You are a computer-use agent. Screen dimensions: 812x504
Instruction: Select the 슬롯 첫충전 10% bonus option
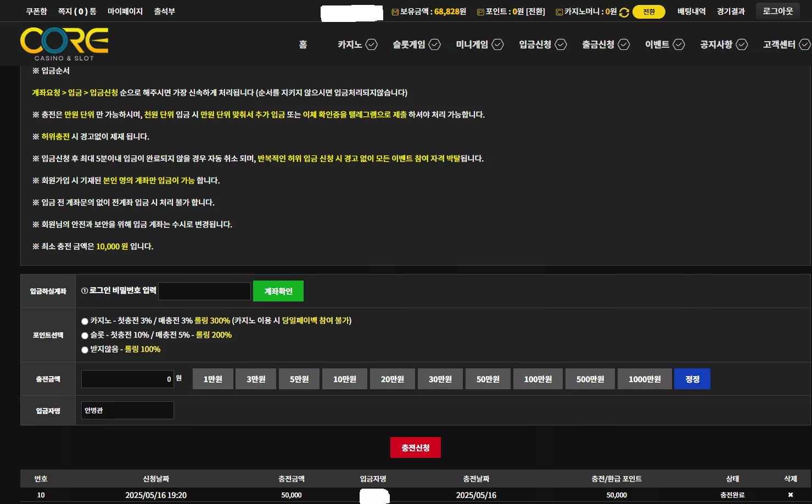click(x=85, y=335)
